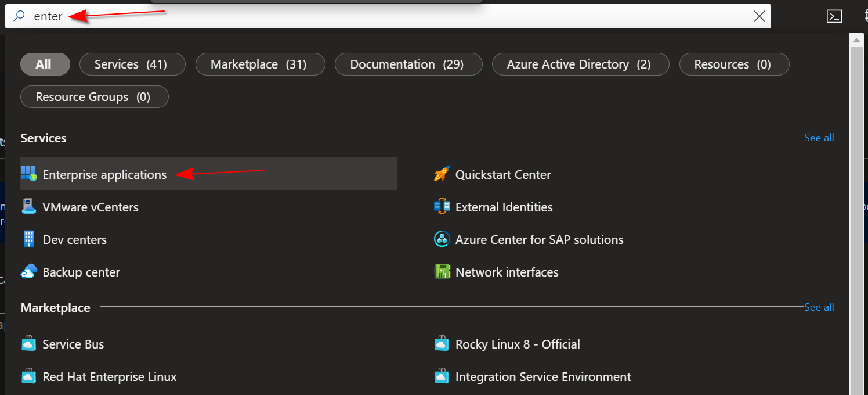Filter results by Marketplace

pos(260,64)
